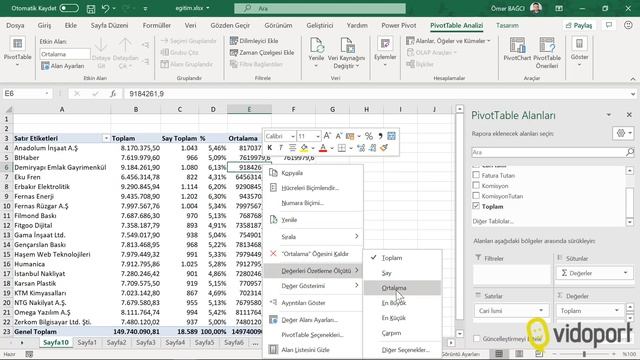Click normal view icon in status bar

(x=499, y=354)
